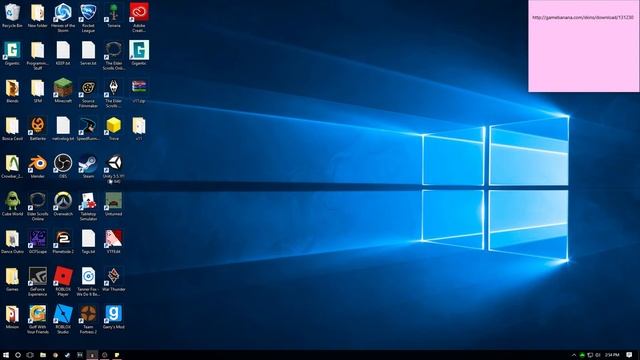The width and height of the screenshot is (640, 360).
Task: Select the Server.txt file
Action: [88, 53]
